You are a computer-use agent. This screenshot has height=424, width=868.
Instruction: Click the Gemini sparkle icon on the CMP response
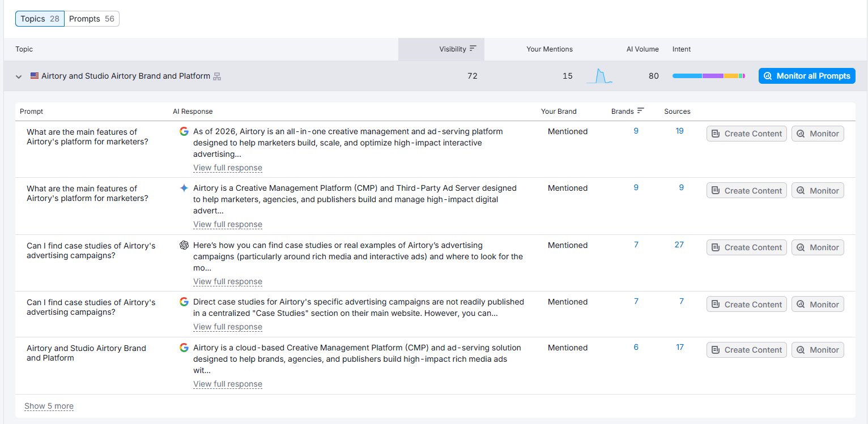184,188
